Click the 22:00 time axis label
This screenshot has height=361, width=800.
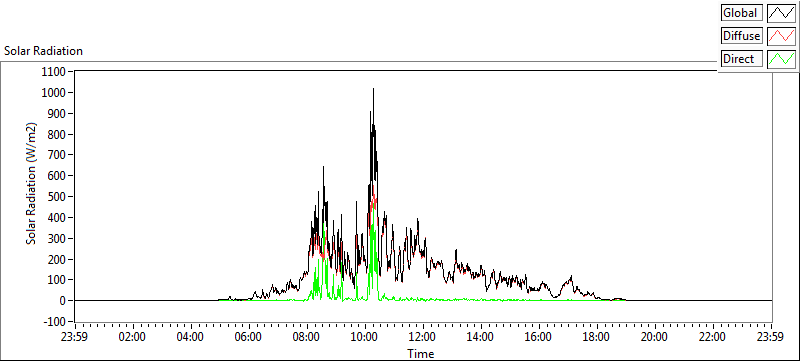[713, 337]
